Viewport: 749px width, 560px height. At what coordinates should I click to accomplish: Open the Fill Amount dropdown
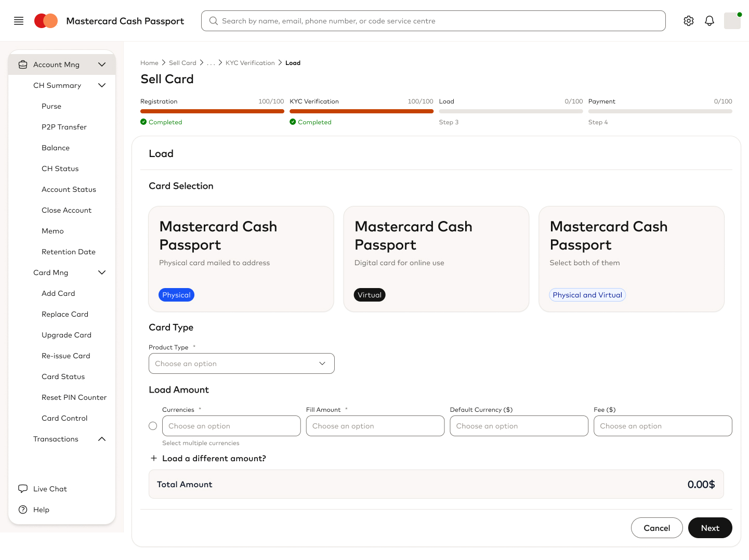click(x=375, y=426)
